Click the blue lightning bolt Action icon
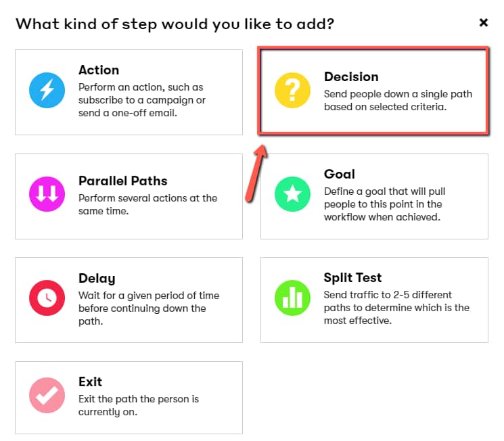The image size is (504, 441). point(47,91)
